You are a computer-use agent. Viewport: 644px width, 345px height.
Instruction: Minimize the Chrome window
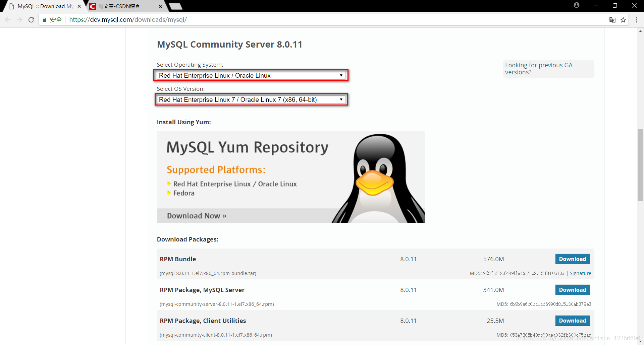click(x=596, y=5)
